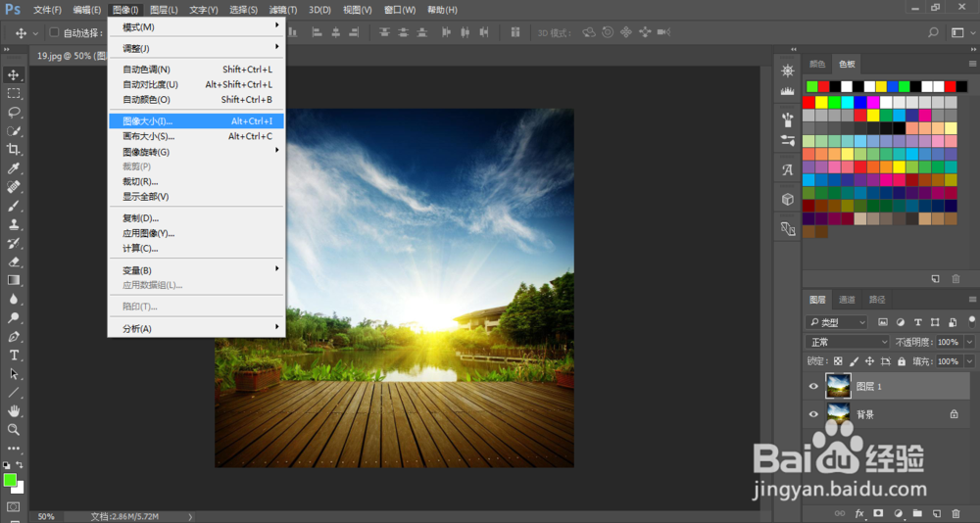Screen dimensions: 980x523
Task: Select the Eraser tool
Action: (x=13, y=261)
